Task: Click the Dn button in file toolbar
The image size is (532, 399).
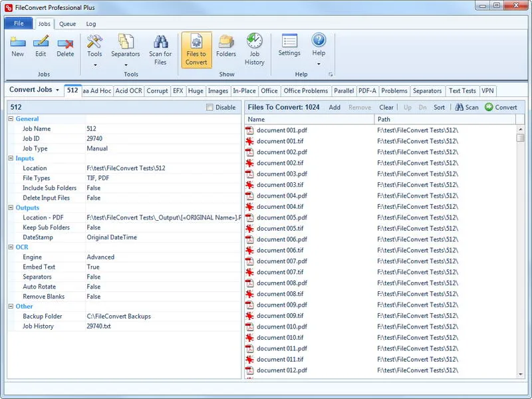Action: [x=422, y=107]
